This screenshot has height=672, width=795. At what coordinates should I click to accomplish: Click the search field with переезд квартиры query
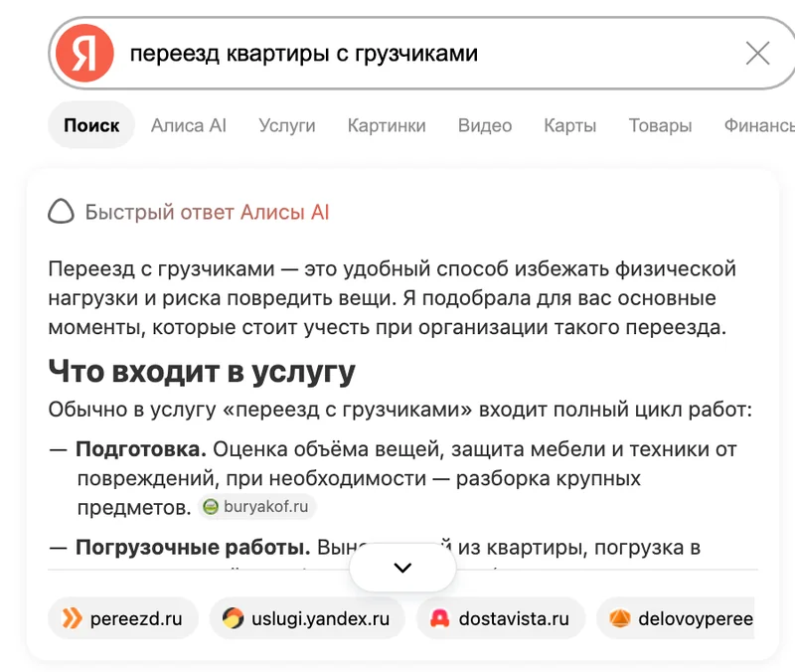click(420, 54)
